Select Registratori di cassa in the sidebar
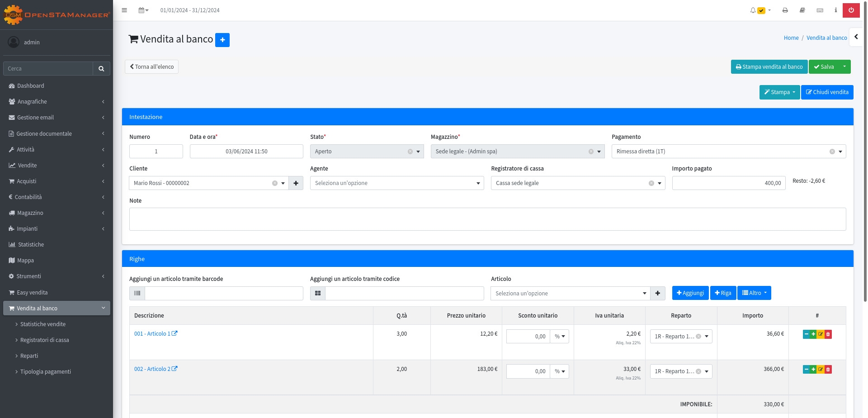868x418 pixels. [44, 340]
